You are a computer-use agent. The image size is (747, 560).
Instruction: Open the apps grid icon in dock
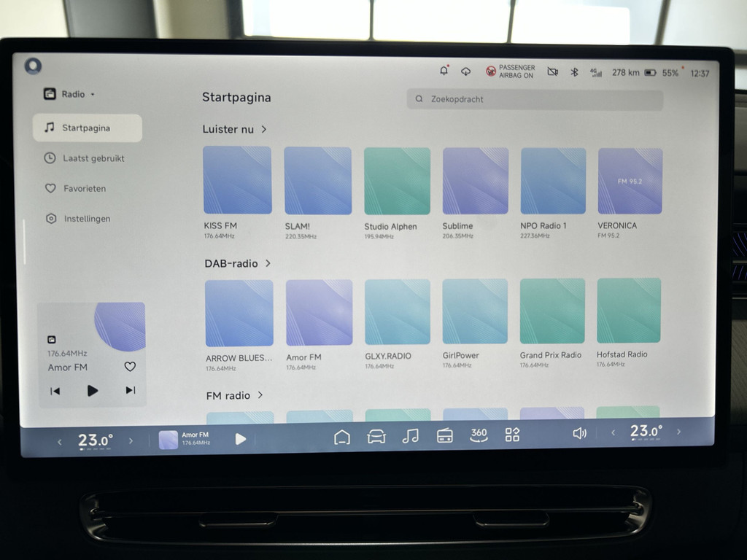pyautogui.click(x=512, y=435)
